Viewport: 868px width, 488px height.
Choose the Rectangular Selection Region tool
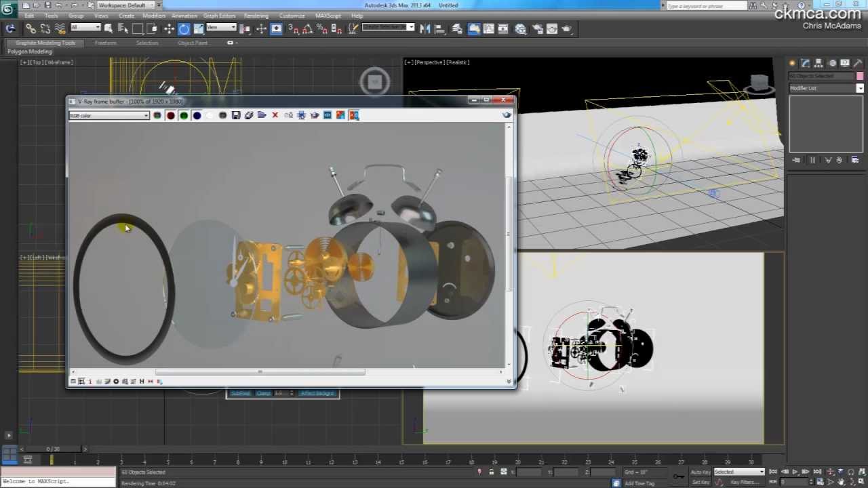(138, 28)
